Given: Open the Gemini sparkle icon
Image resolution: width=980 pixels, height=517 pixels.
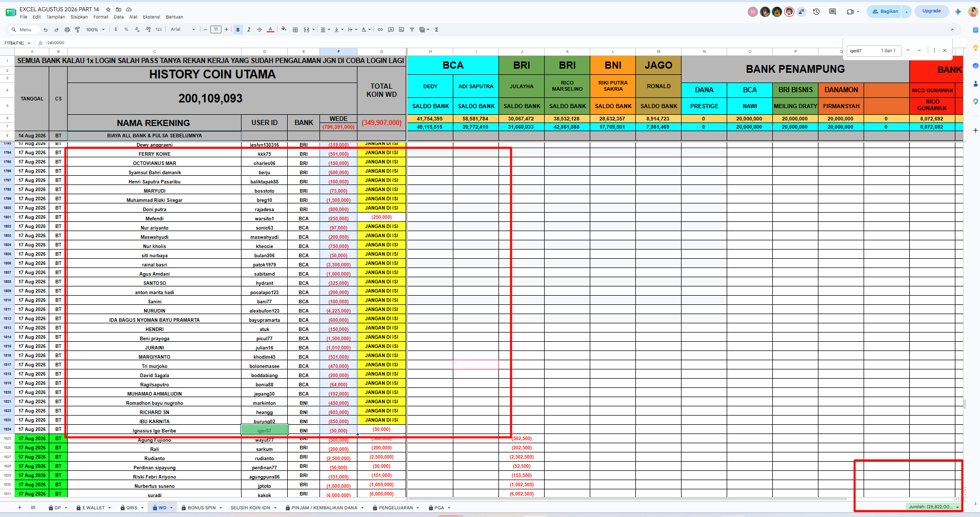Looking at the screenshot, I should click(957, 11).
